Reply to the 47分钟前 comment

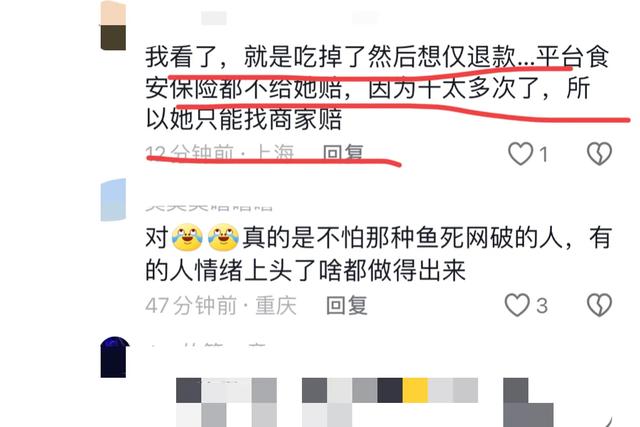pos(347,305)
